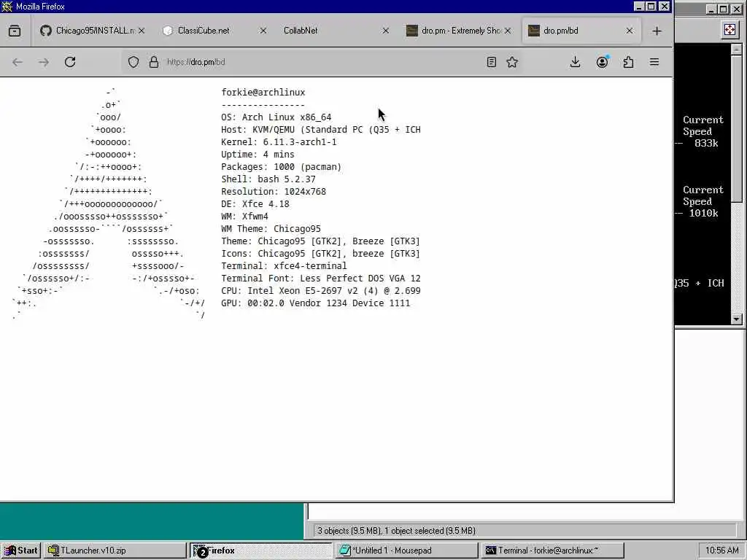The image size is (747, 560).
Task: Click the forkie@archlinux heading text
Action: point(263,93)
